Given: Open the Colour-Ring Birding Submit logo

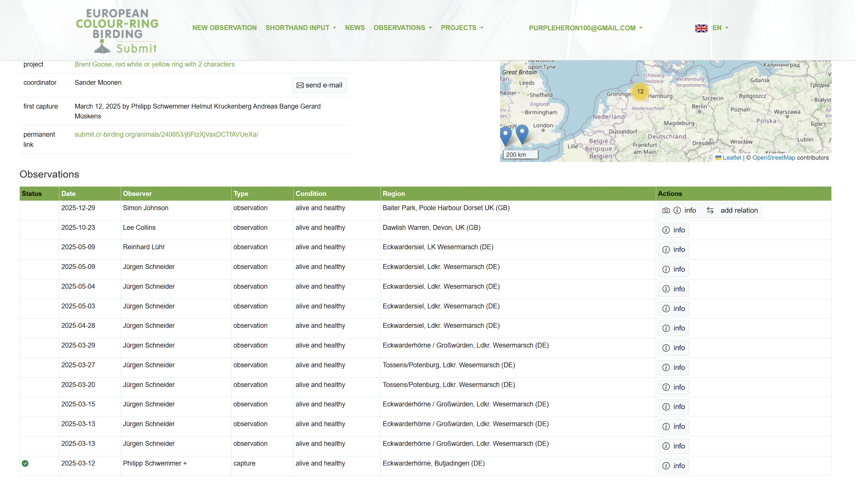Looking at the screenshot, I should pos(117,31).
